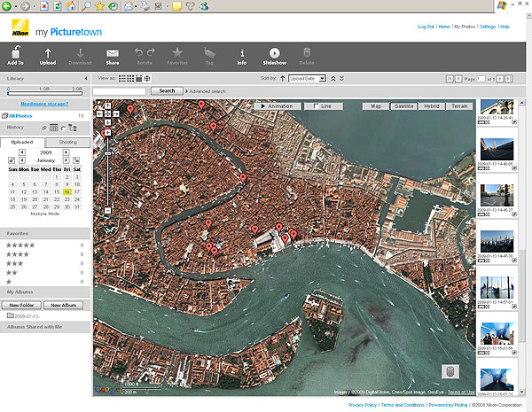532x412 pixels.
Task: Switch map to Map mode
Action: [376, 106]
